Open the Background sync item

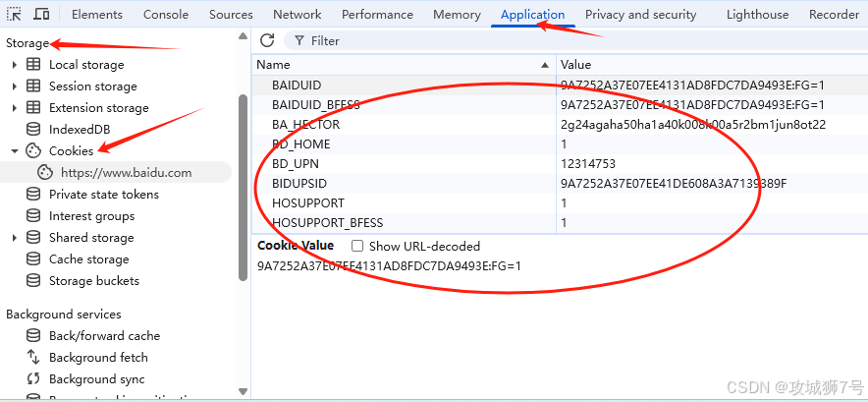(x=96, y=378)
